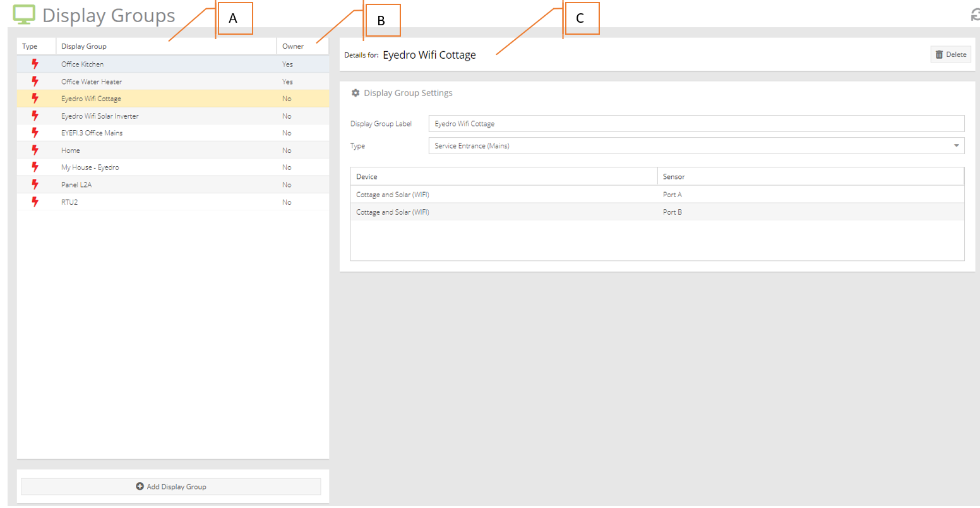The width and height of the screenshot is (980, 508).
Task: Add a new display group
Action: coord(171,487)
